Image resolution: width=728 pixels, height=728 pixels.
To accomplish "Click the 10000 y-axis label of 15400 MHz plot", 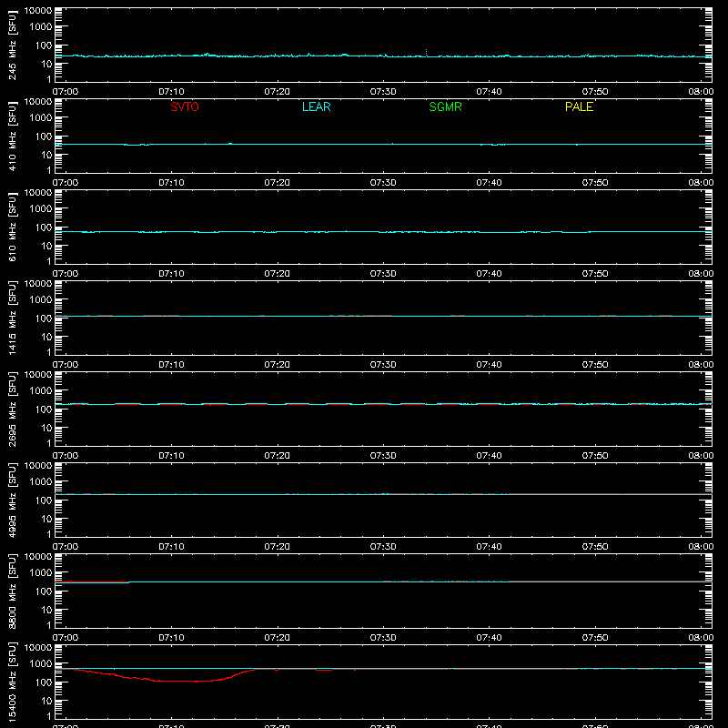I will (38, 648).
